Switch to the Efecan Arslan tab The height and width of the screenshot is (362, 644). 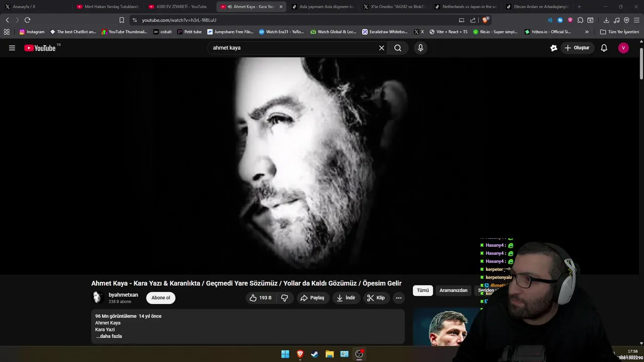pyautogui.click(x=537, y=7)
